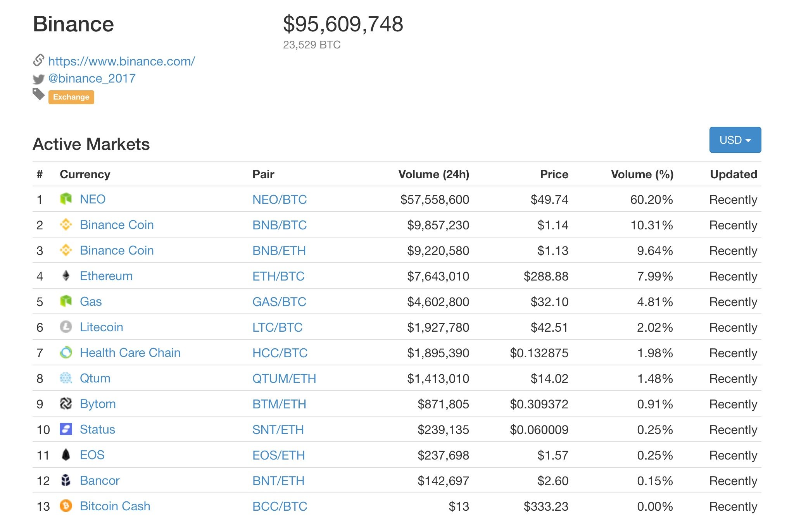Screen dimensions: 794x532
Task: Open the Qtum currency link
Action: pos(95,378)
